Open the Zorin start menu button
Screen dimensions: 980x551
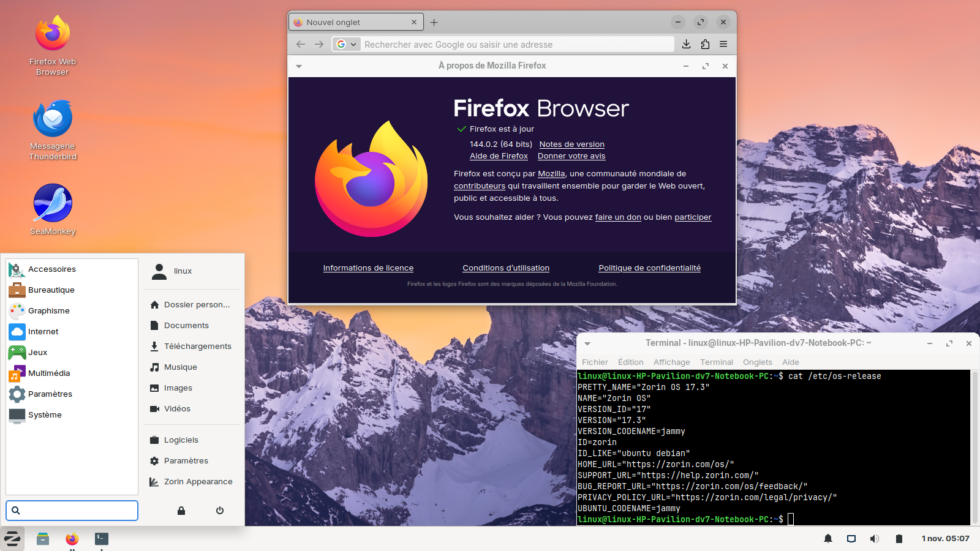[x=12, y=539]
